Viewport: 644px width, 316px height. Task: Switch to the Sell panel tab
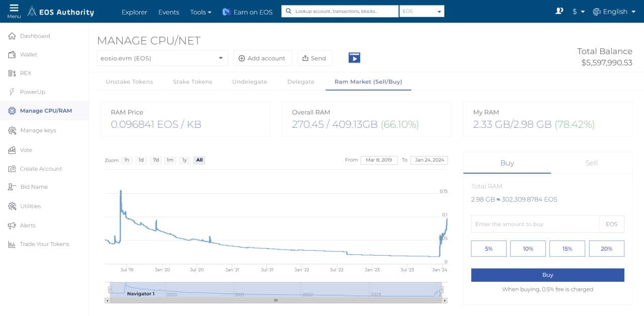591,163
